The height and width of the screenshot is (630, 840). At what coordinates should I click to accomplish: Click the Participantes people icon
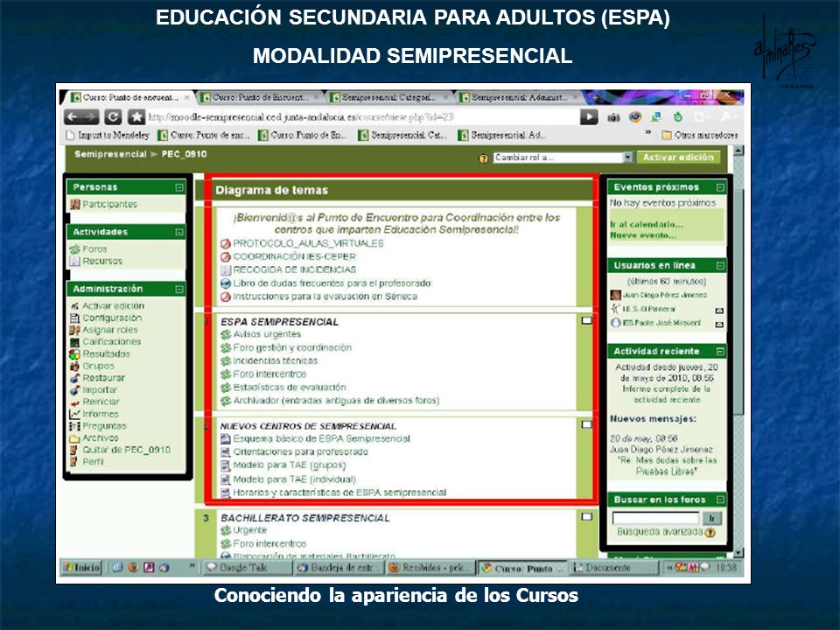tap(75, 204)
